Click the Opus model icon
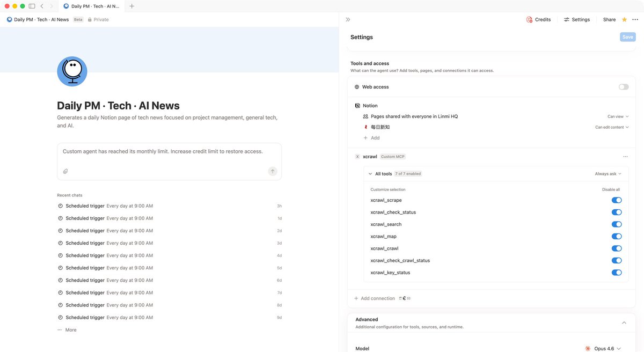The width and height of the screenshot is (644, 352). (x=588, y=349)
